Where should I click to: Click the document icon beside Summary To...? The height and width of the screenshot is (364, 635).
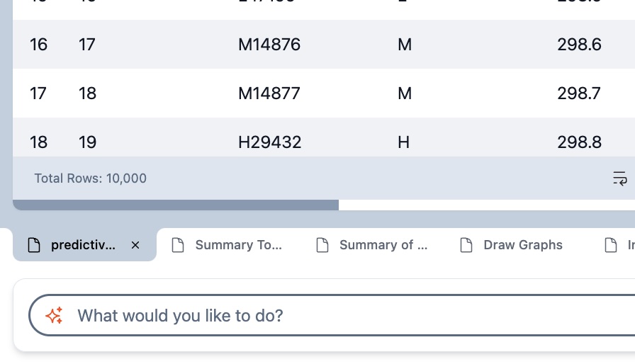[178, 245]
